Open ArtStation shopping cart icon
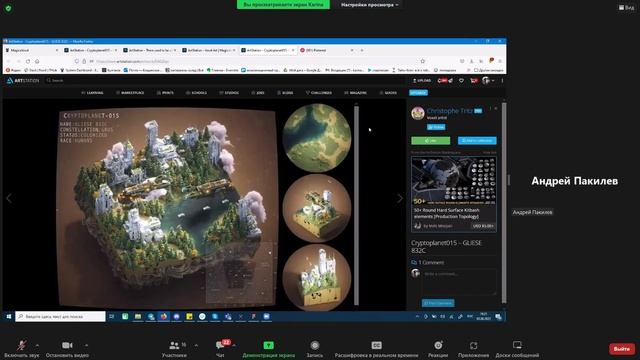This screenshot has width=640, height=360. (473, 80)
